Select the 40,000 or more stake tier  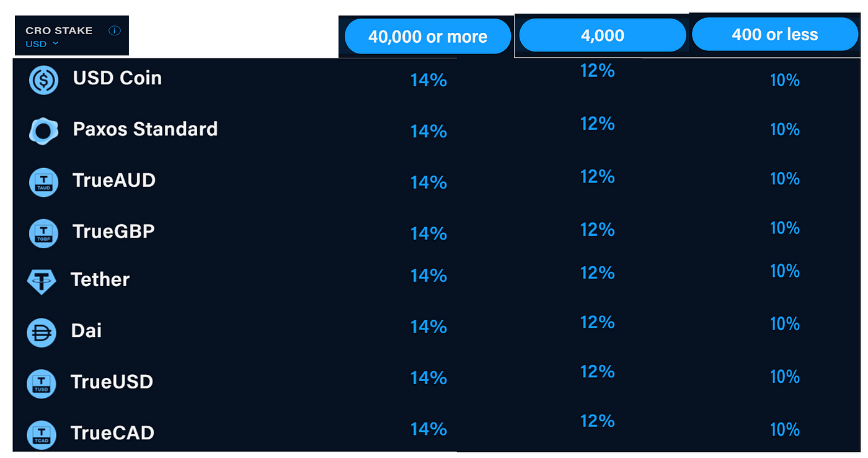pos(428,37)
